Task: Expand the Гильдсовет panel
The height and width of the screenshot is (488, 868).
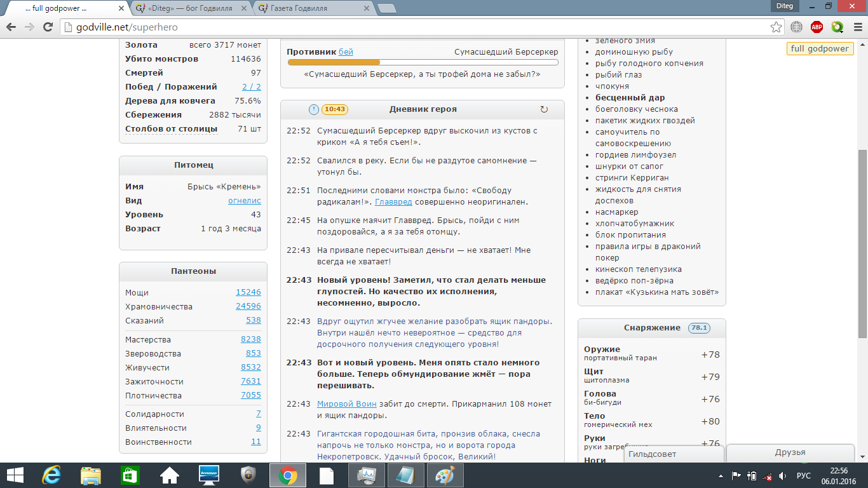Action: 672,454
